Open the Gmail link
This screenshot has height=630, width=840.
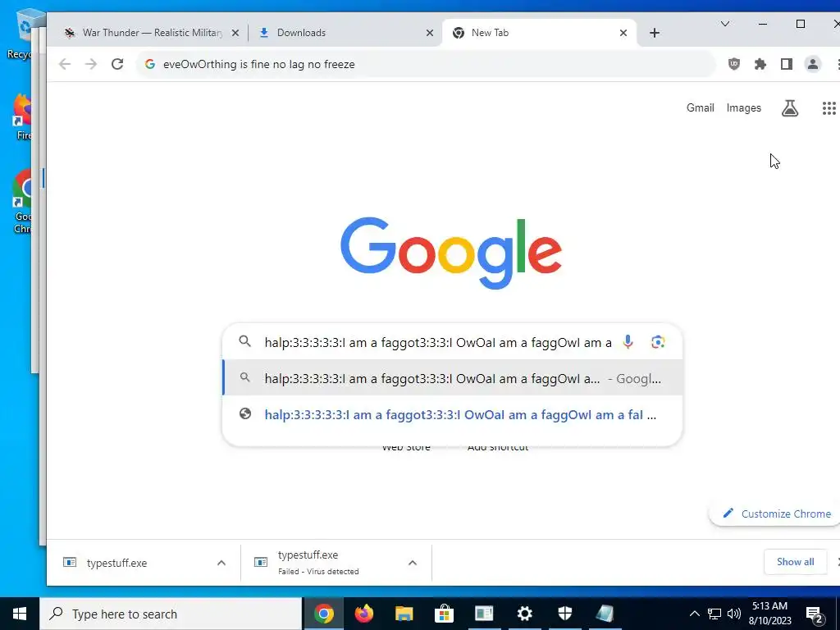701,107
